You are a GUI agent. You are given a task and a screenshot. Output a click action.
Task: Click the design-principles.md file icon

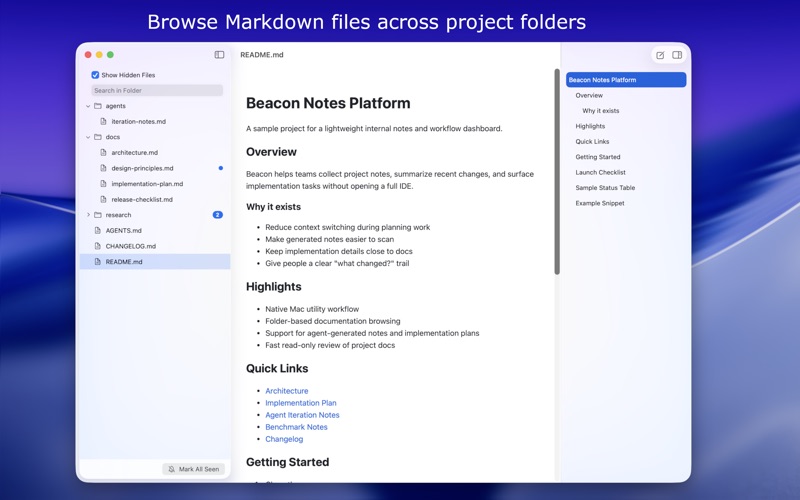(x=104, y=168)
